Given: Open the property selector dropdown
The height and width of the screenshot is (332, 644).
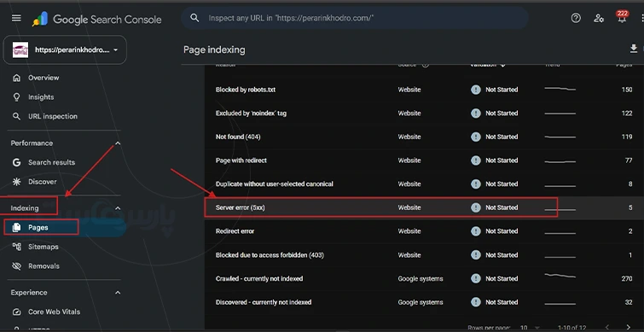Looking at the screenshot, I should [x=65, y=50].
